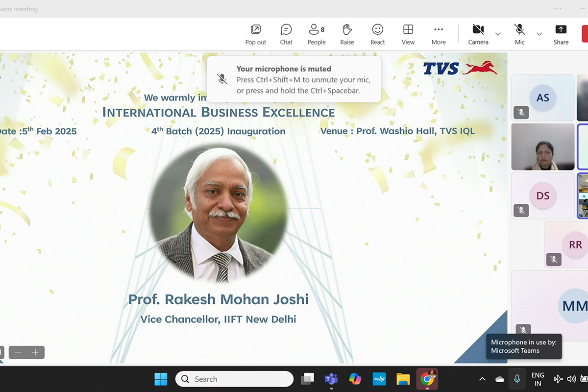588x392 pixels.
Task: Unmute the Mic
Action: coord(520,34)
